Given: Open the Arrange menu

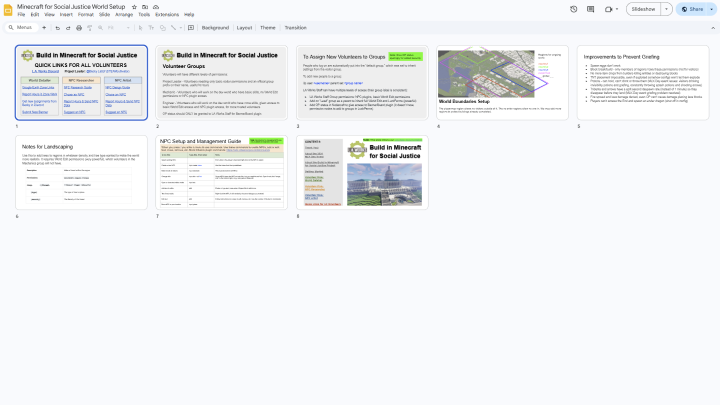Looking at the screenshot, I should click(x=124, y=15).
